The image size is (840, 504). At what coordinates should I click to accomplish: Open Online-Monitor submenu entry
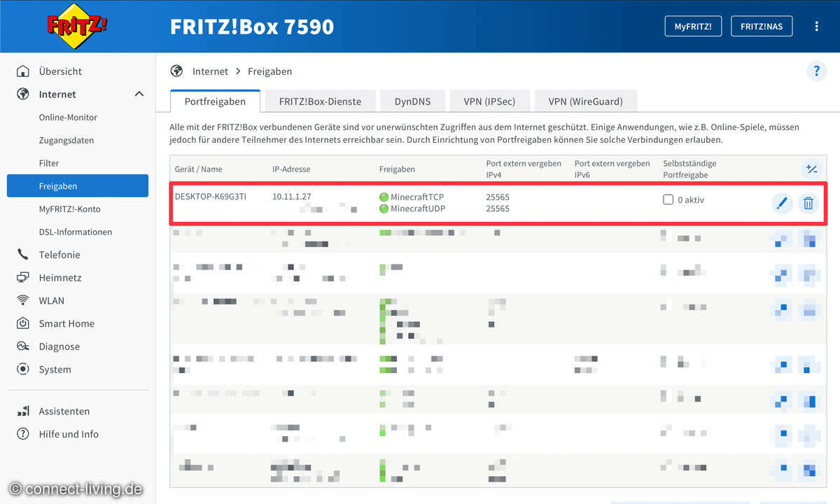point(68,118)
